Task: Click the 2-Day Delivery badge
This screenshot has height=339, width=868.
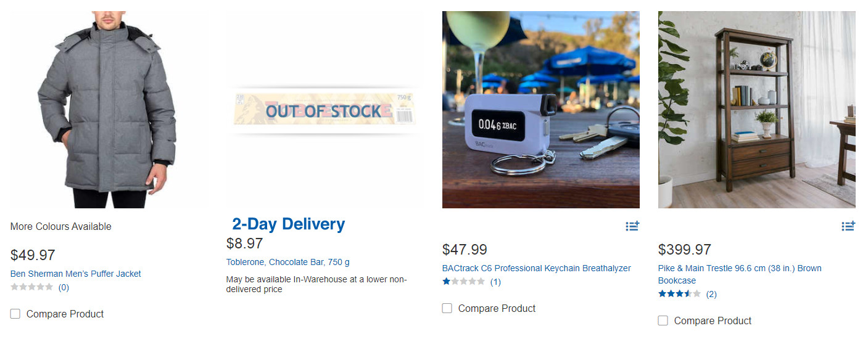Action: pos(288,224)
